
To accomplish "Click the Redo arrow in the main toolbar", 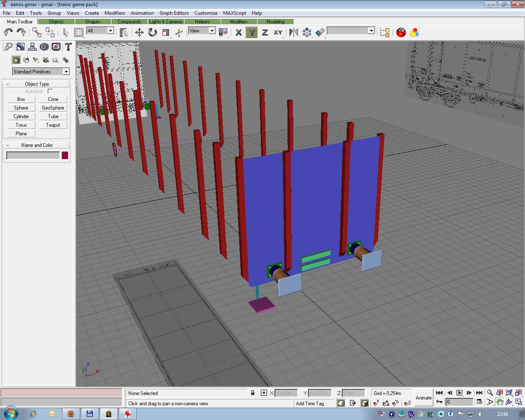I will point(21,32).
